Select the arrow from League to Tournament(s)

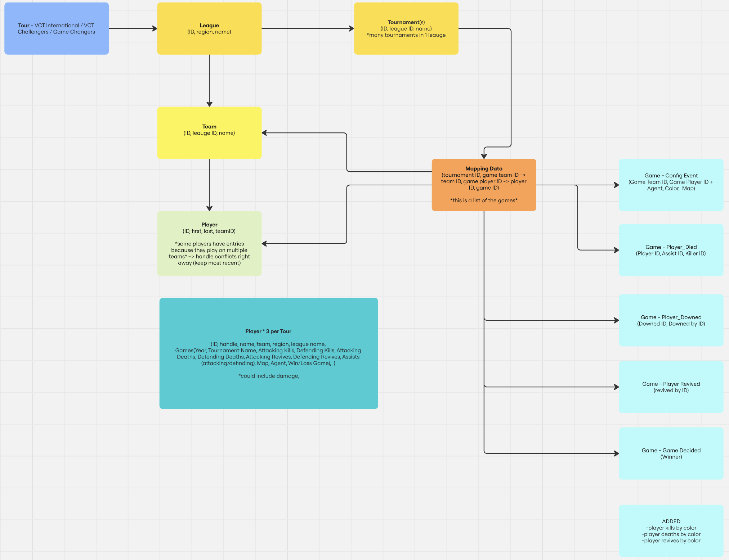point(307,28)
